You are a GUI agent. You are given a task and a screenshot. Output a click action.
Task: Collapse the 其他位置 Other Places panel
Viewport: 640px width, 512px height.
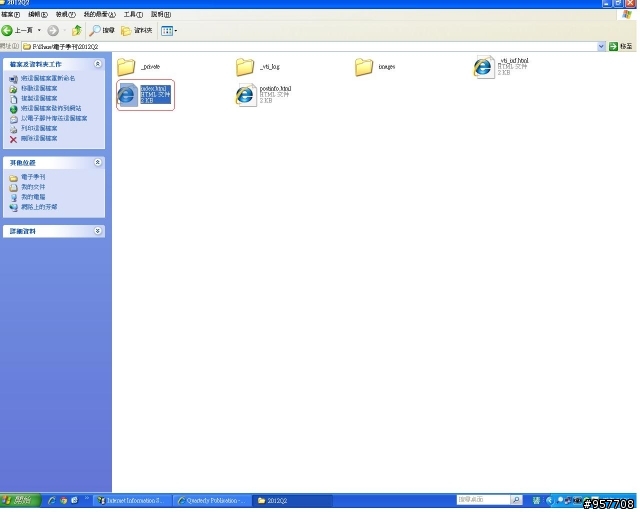pos(98,163)
